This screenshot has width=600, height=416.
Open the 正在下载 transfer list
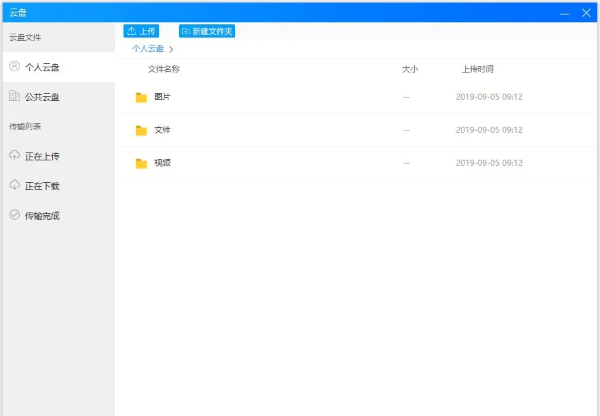[59, 186]
